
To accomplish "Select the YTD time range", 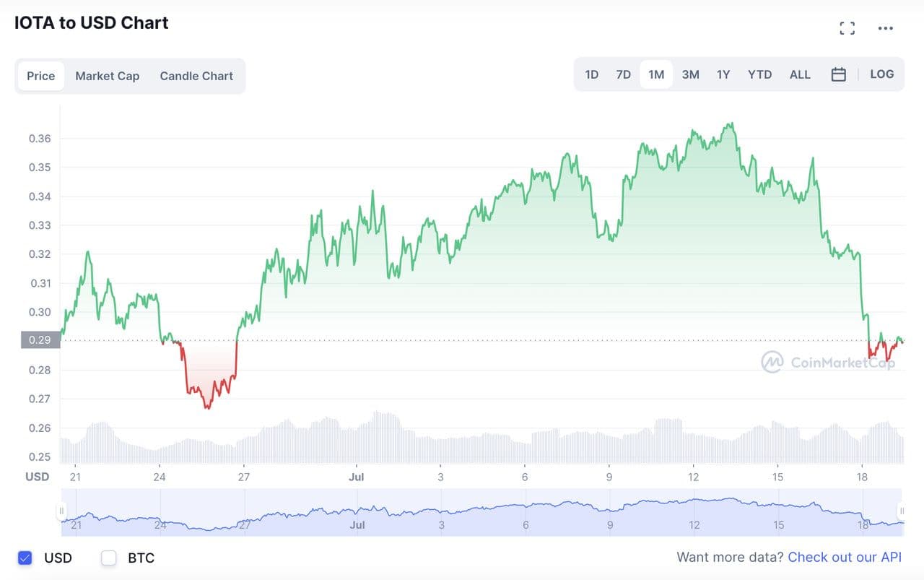I will (759, 74).
